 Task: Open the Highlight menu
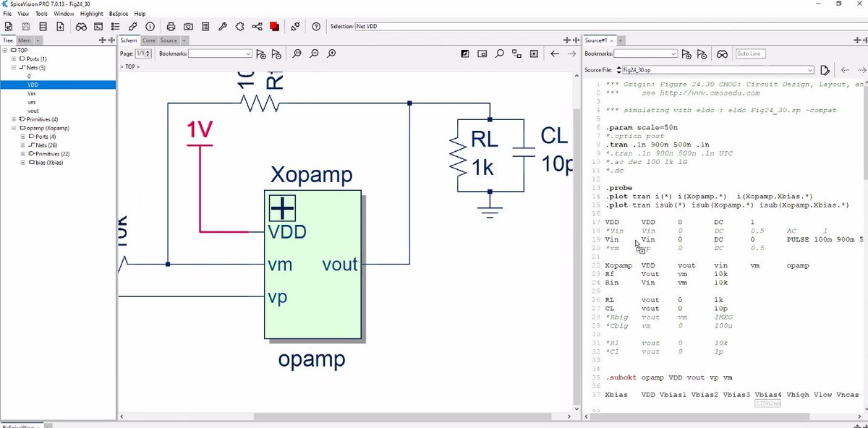91,14
